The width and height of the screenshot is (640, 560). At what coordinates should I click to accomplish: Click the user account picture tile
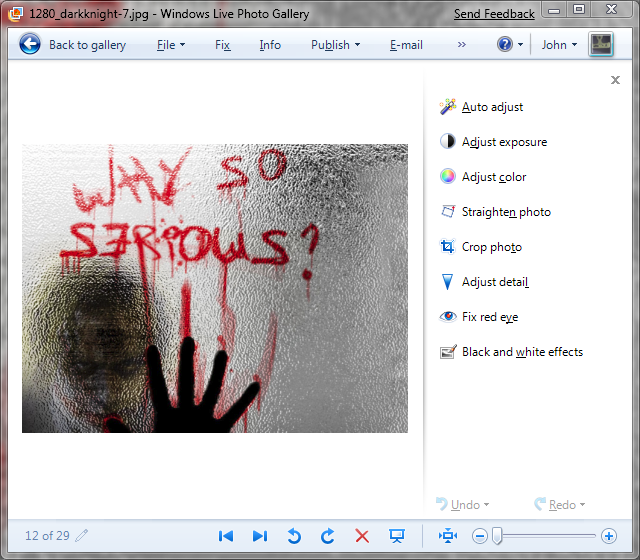point(601,44)
